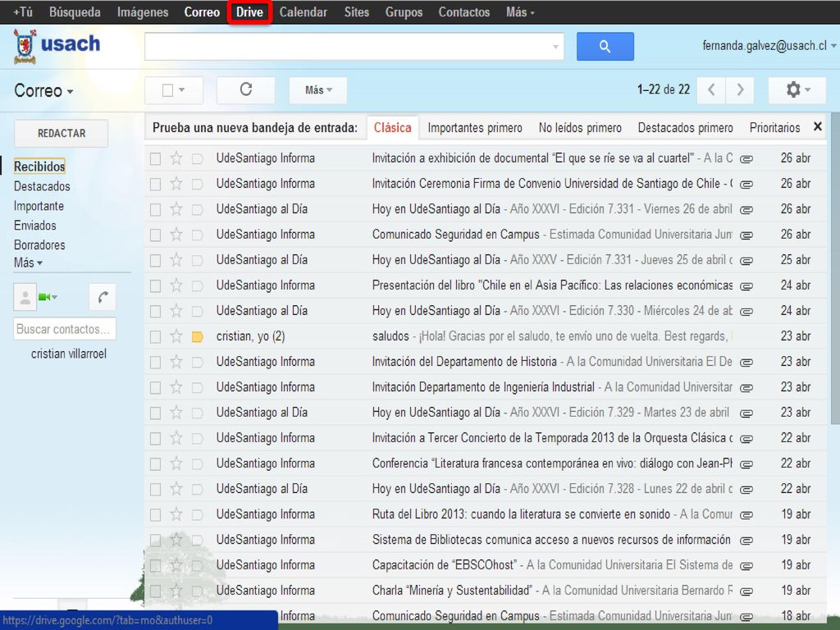Screen dimensions: 840x630
Task: Star the Presentación del libro email
Action: point(176,285)
